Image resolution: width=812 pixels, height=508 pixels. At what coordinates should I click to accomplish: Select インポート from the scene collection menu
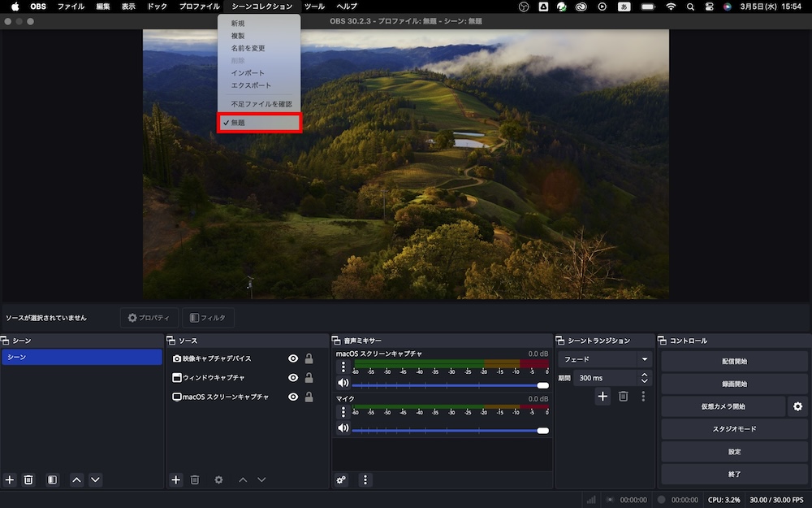click(x=248, y=73)
